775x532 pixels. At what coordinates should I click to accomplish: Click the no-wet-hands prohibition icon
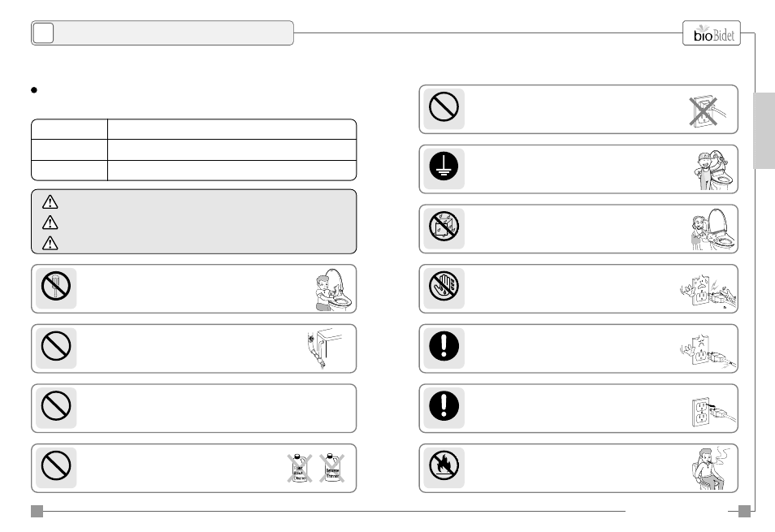coord(444,286)
